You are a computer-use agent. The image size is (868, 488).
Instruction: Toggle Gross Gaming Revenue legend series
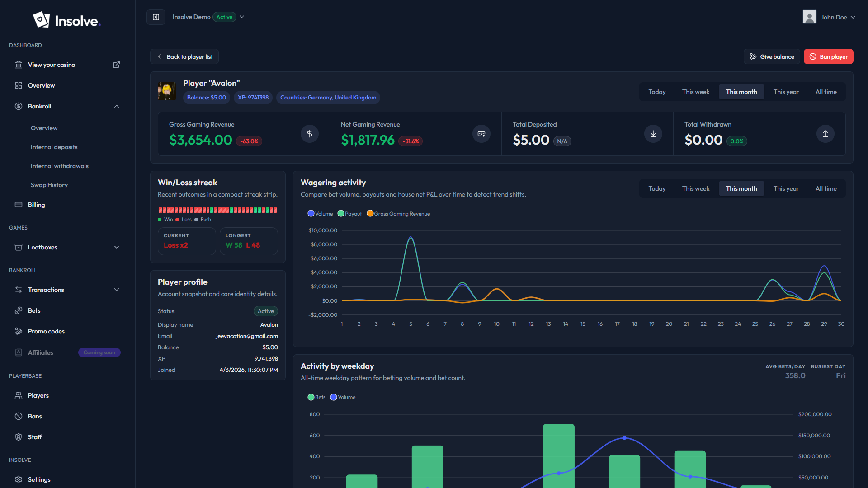[x=398, y=214]
